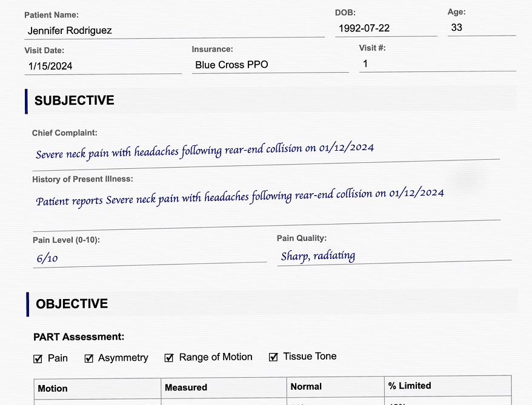The height and width of the screenshot is (405, 532).
Task: Click the OBJECTIVE section header
Action: [71, 304]
